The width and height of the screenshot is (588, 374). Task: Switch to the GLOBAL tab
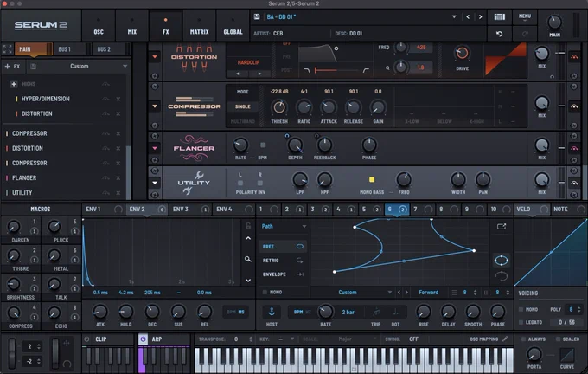[233, 25]
